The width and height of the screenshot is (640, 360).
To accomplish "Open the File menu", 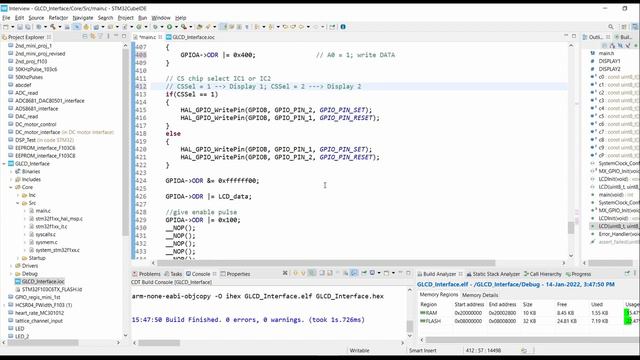I will tap(6, 18).
